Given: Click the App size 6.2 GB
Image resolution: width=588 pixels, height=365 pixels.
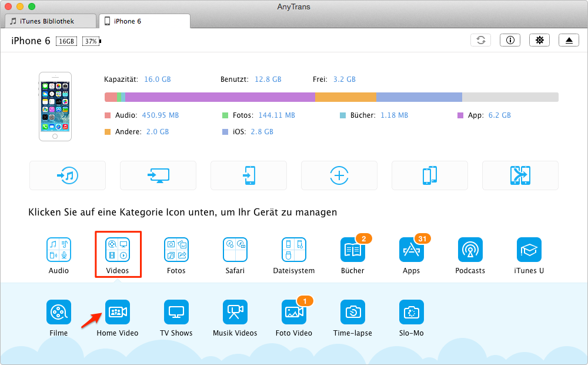Looking at the screenshot, I should [499, 115].
